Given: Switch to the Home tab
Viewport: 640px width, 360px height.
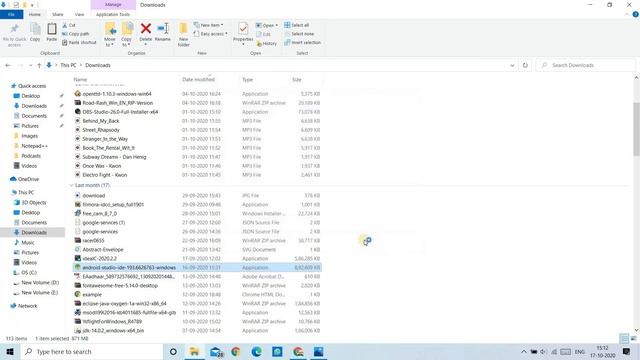Looking at the screenshot, I should 35,14.
